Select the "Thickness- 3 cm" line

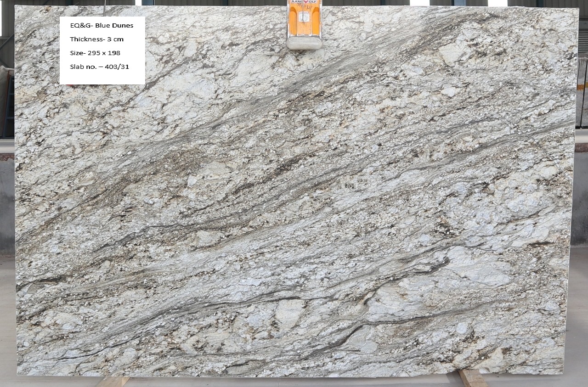pos(96,39)
